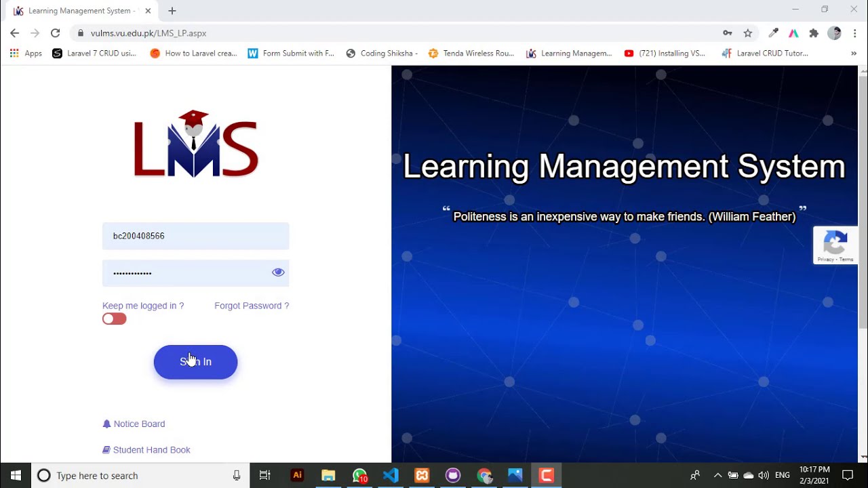Focus the student ID input field
This screenshot has height=488, width=868.
pyautogui.click(x=195, y=236)
